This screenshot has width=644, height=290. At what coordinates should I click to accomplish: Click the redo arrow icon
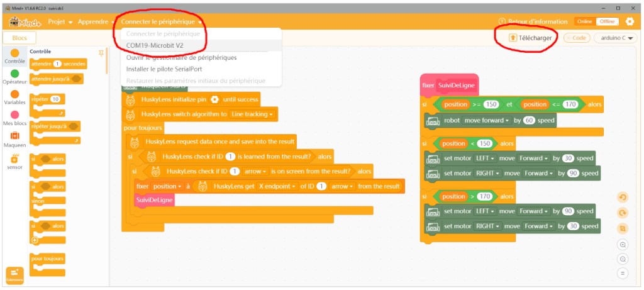(x=623, y=213)
